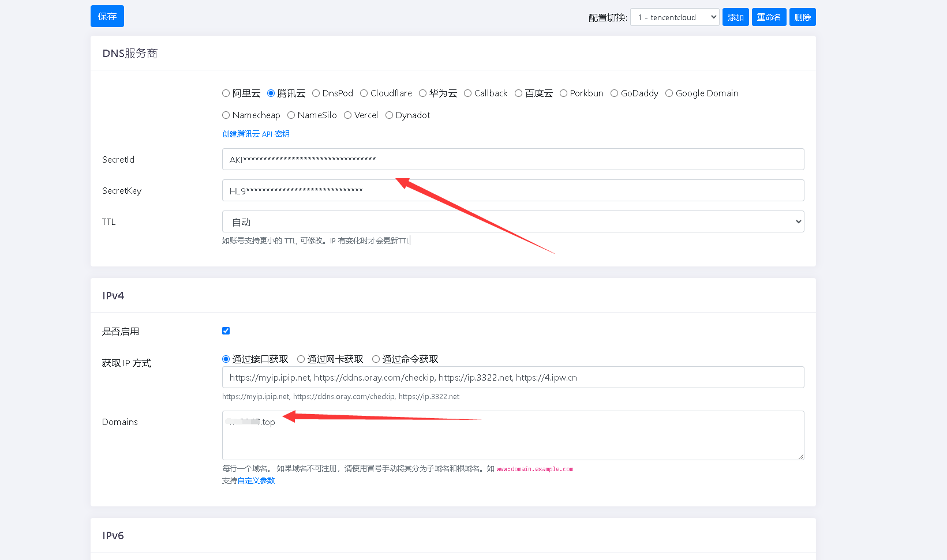The height and width of the screenshot is (560, 947).
Task: Choose Vercel as provider
Action: [347, 115]
